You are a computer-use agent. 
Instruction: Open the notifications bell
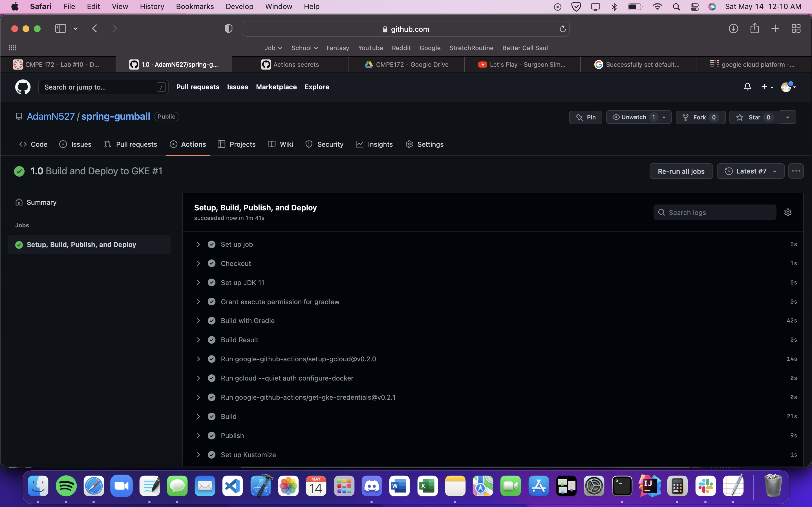point(747,87)
